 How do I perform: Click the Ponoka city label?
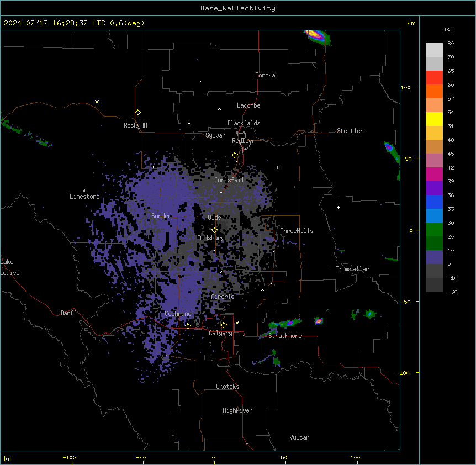coord(265,75)
